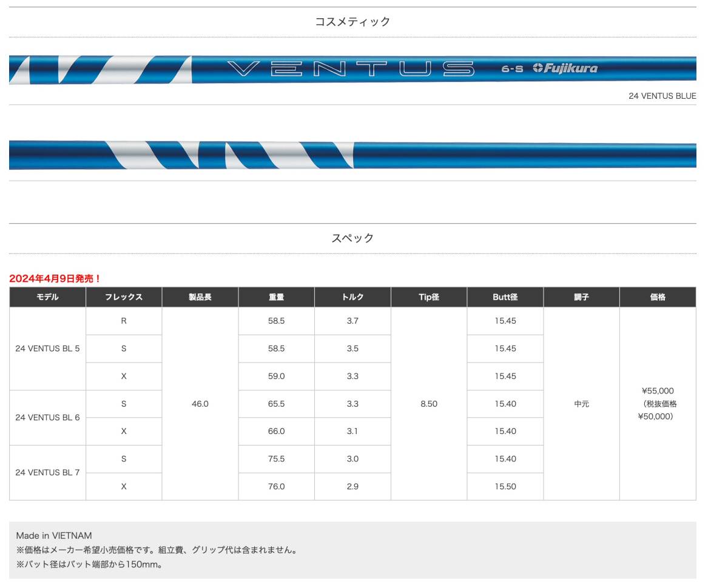Click the 重量 column header
Image resolution: width=728 pixels, height=585 pixels.
click(x=276, y=297)
